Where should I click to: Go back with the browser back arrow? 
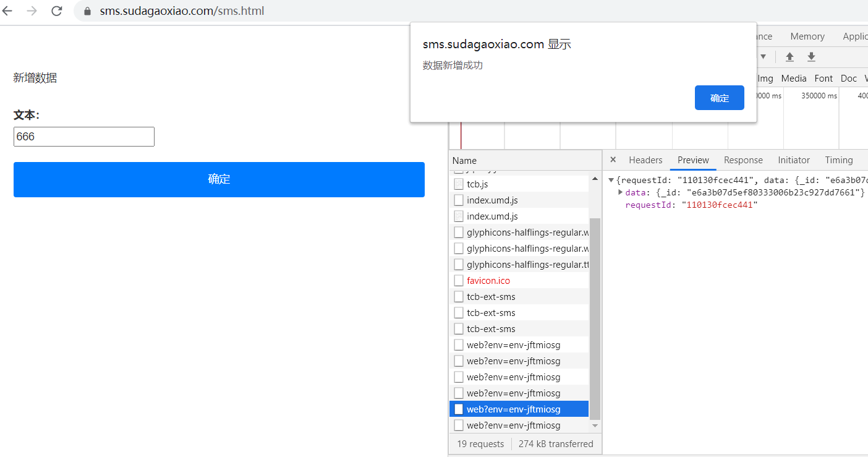point(7,11)
